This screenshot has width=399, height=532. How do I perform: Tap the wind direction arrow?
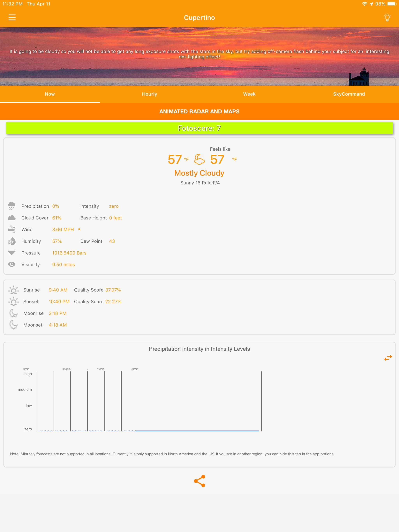(x=80, y=229)
